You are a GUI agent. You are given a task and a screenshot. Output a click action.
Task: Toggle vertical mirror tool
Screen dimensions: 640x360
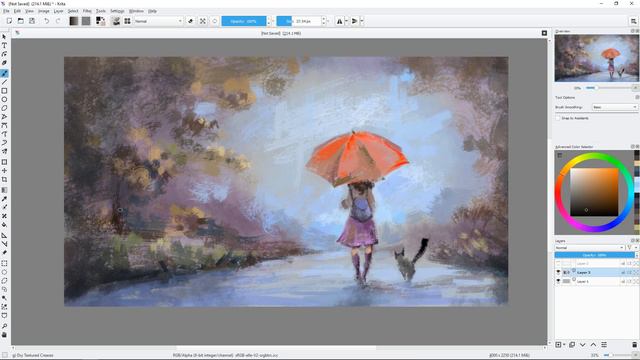point(355,21)
